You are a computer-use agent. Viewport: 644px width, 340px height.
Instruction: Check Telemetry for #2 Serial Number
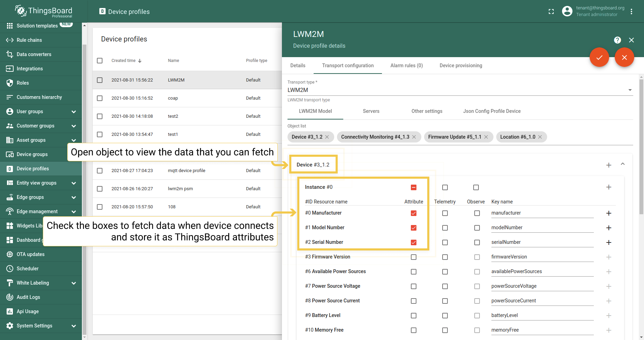(x=445, y=242)
